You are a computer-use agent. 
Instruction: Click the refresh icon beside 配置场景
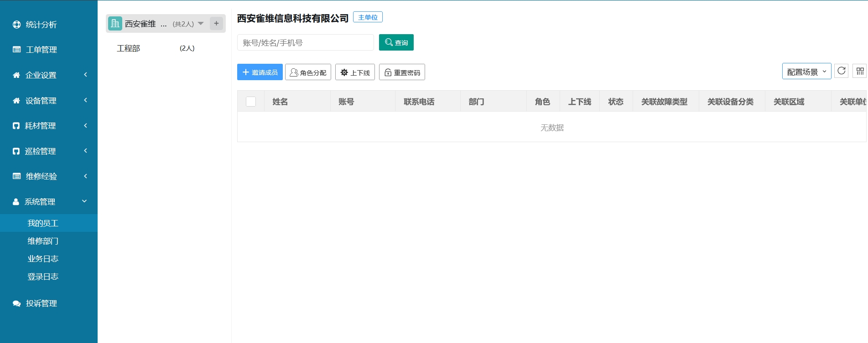tap(841, 71)
